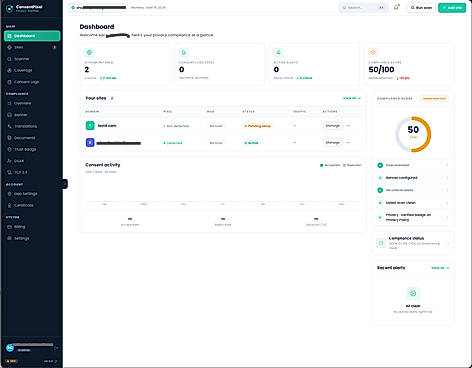Click the blue site icon in the second row
This screenshot has width=472, height=368.
[90, 143]
